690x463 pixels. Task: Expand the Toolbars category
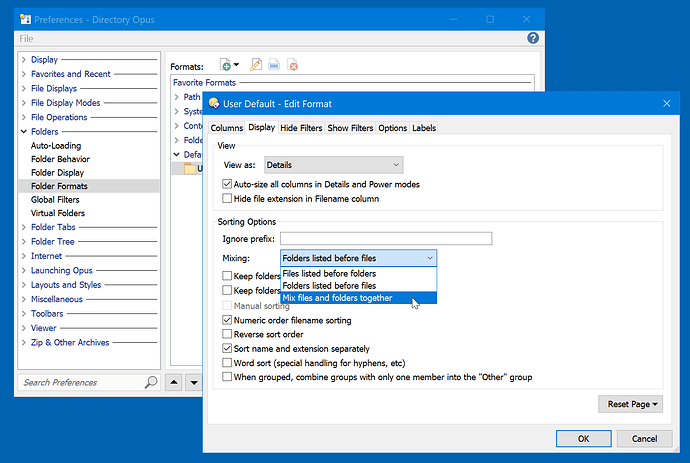24,313
